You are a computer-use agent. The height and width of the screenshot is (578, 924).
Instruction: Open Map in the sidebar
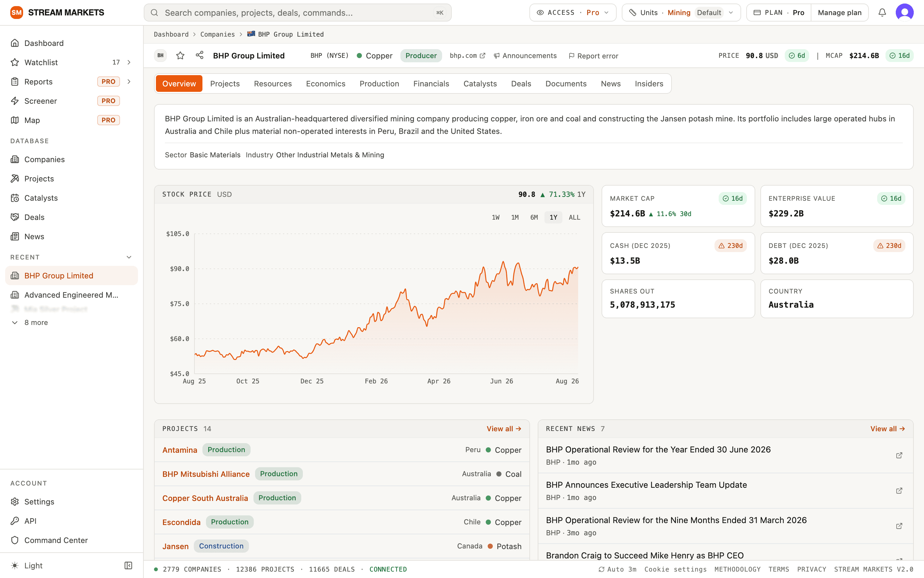click(x=72, y=120)
